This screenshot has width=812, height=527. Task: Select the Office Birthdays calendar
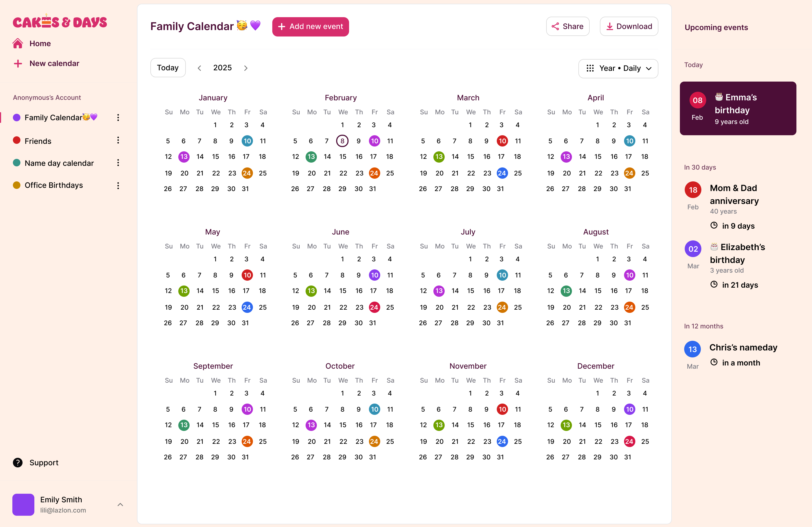(53, 185)
